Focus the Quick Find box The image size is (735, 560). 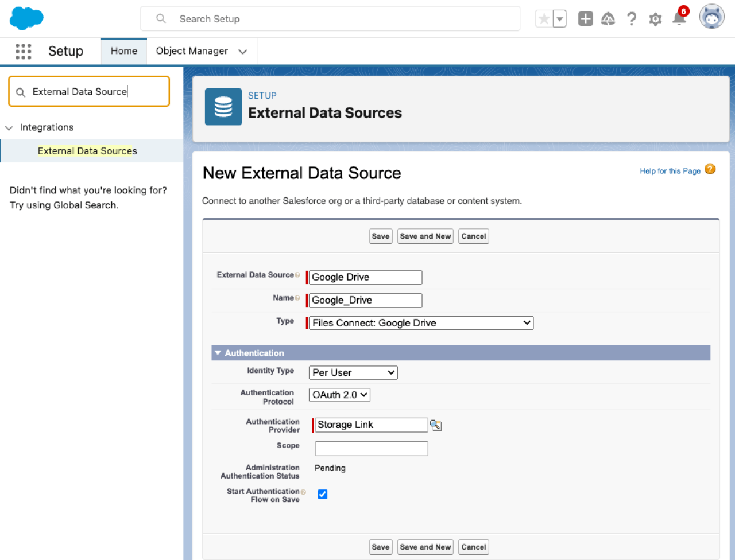coord(89,92)
